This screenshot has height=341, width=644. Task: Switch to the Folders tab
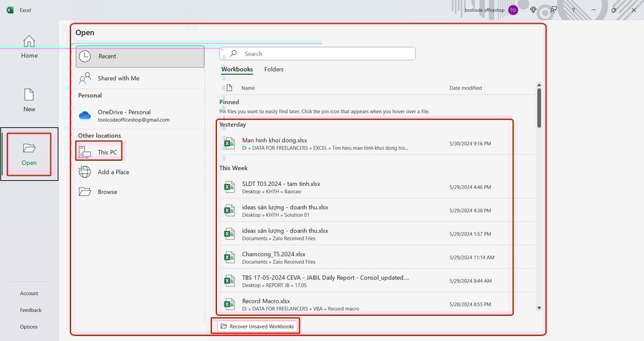274,69
